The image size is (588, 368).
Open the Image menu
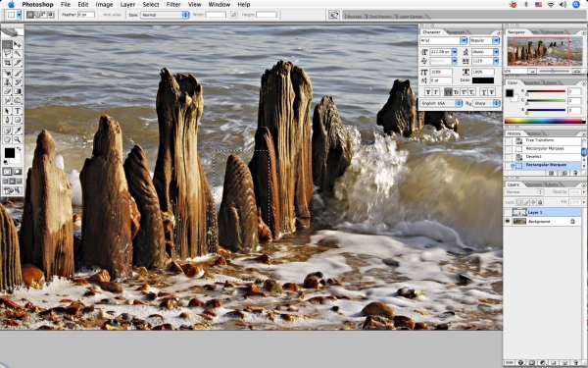[104, 5]
